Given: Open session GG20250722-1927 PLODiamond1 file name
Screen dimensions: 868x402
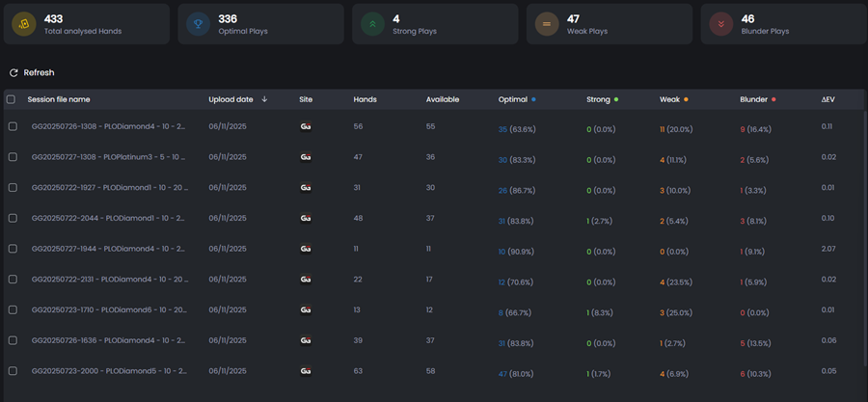Looking at the screenshot, I should pos(110,187).
